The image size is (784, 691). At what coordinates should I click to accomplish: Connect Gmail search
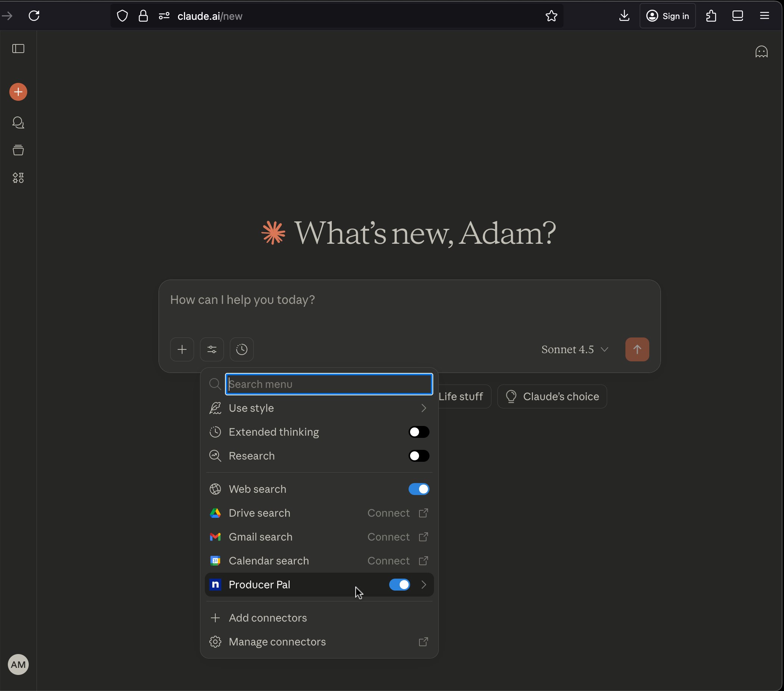click(388, 537)
